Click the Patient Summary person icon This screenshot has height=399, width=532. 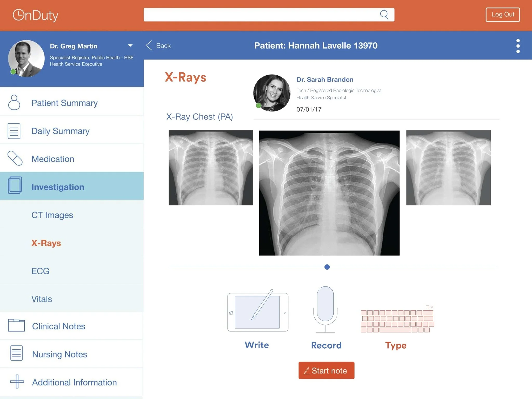(x=14, y=102)
